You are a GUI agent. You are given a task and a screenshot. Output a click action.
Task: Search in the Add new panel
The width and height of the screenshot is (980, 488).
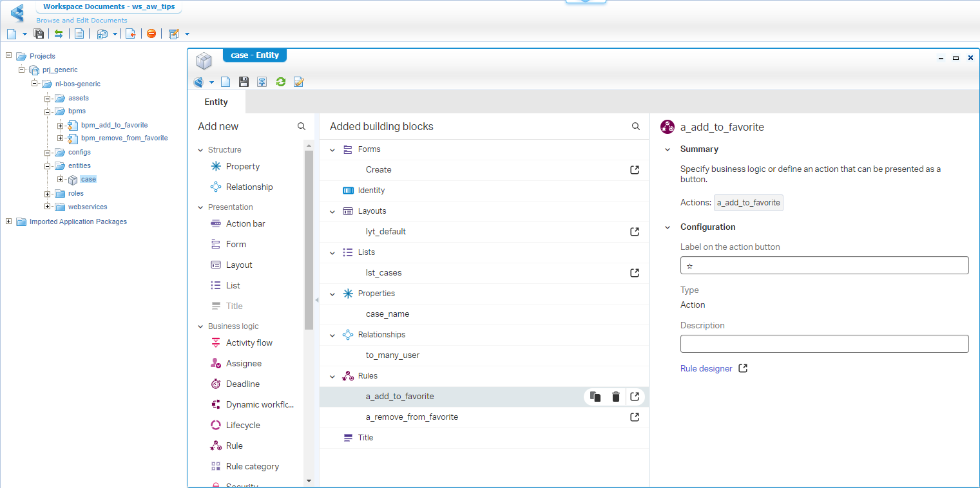coord(302,127)
